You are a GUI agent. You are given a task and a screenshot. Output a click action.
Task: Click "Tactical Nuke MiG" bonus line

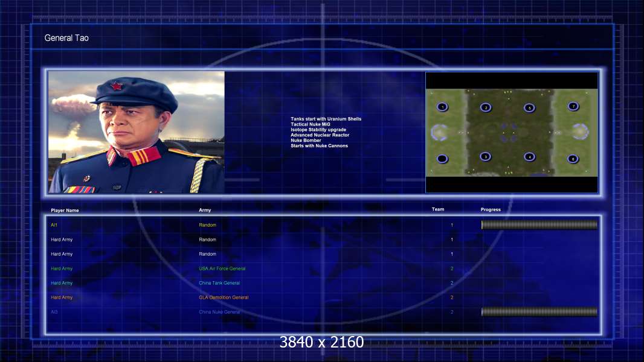pos(311,124)
